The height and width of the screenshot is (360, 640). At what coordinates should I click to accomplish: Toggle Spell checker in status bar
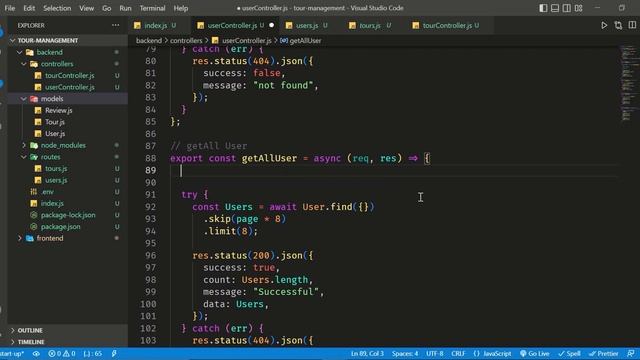click(x=569, y=354)
